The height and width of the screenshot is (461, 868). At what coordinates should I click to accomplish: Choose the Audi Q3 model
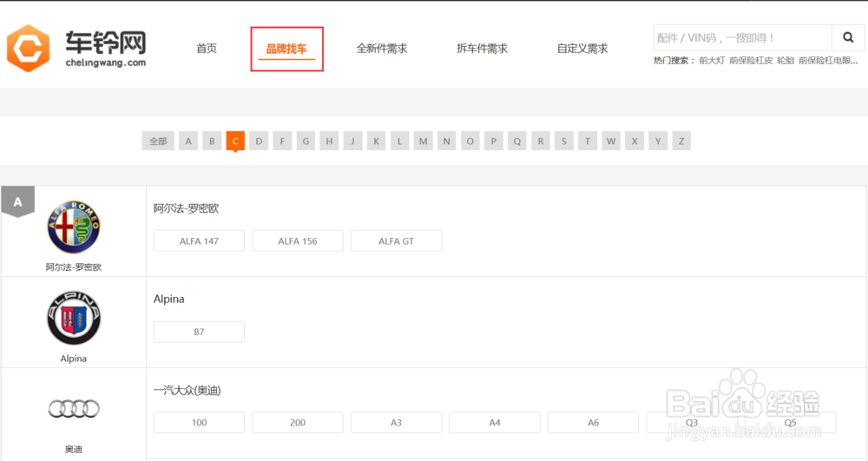[692, 422]
